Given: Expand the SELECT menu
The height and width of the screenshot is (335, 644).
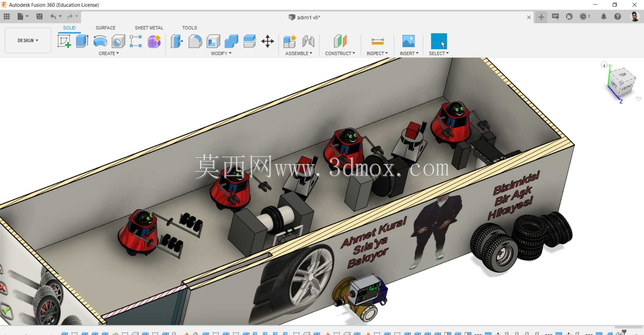Looking at the screenshot, I should (x=439, y=53).
